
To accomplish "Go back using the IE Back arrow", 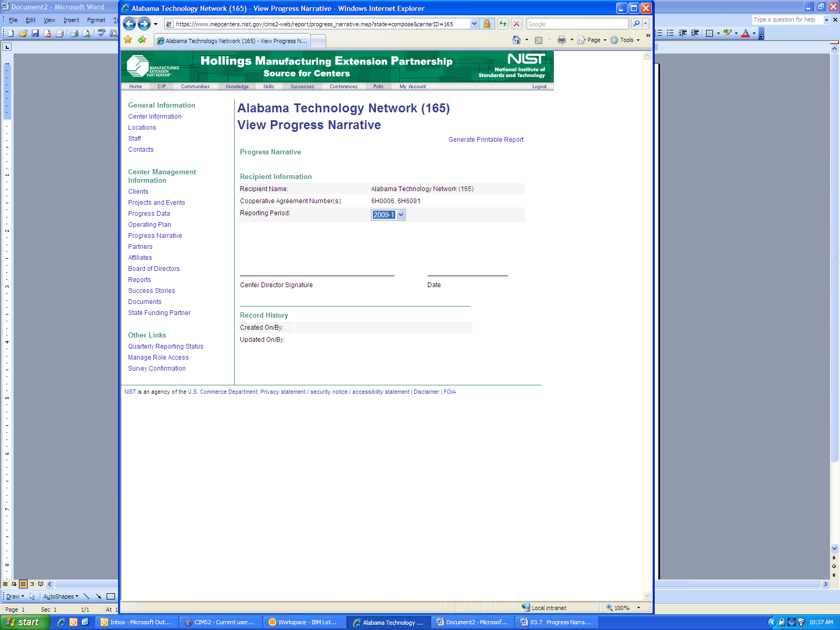I will (130, 24).
